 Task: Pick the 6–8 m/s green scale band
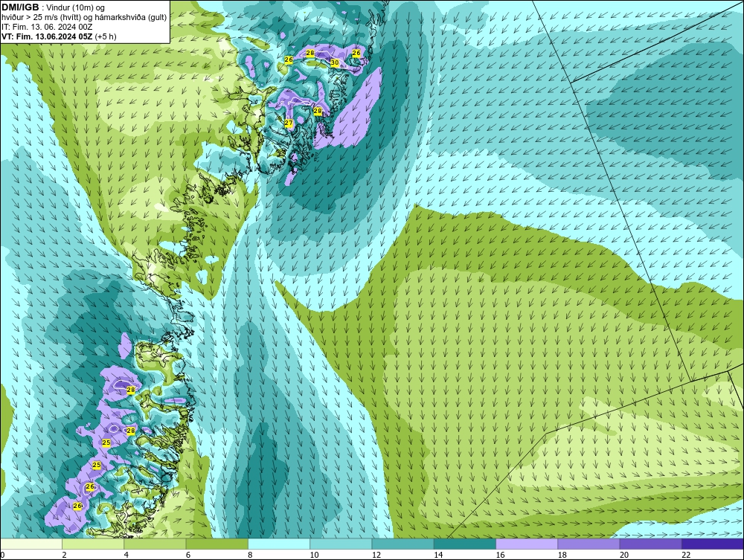[217, 544]
